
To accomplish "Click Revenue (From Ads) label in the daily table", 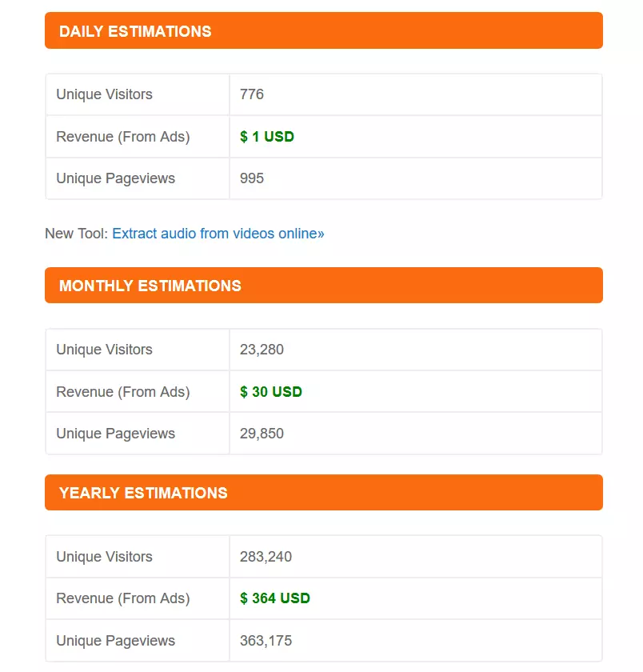I will 123,137.
